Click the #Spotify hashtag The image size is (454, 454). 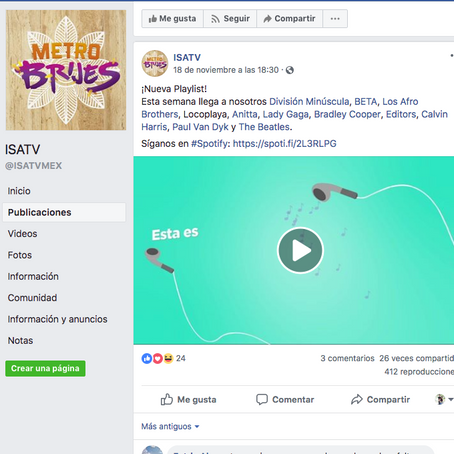[x=209, y=144]
